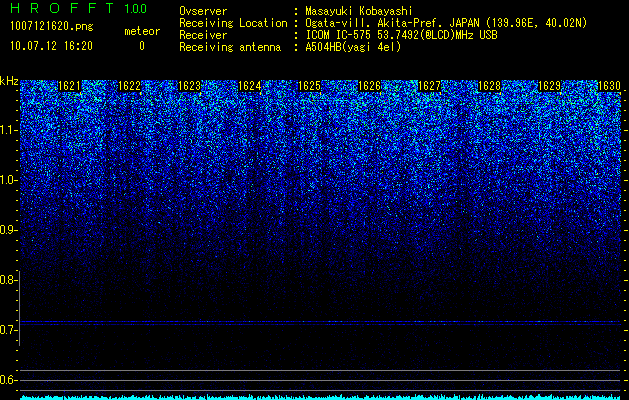The width and height of the screenshot is (629, 400).
Task: Click the 1626 time marker
Action: [x=369, y=86]
